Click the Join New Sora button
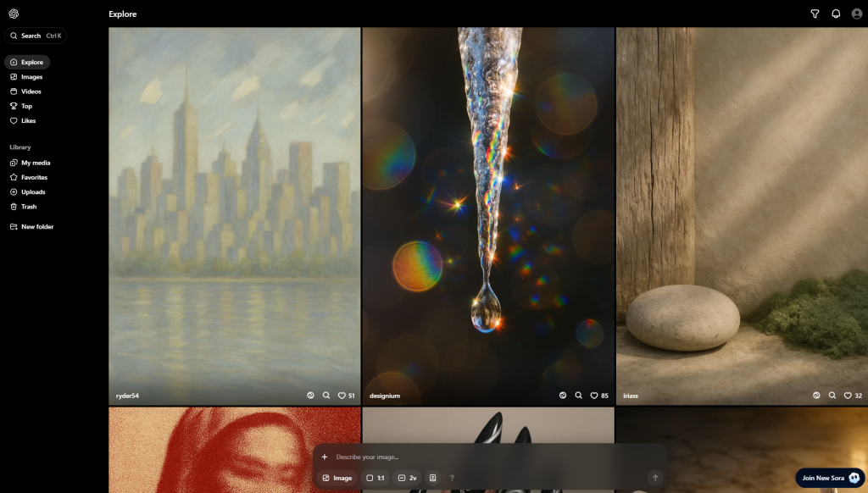 coord(831,478)
